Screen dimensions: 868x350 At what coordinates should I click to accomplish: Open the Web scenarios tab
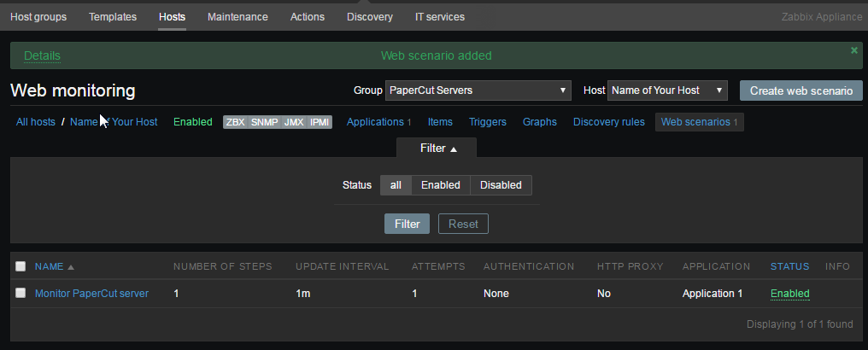click(699, 122)
